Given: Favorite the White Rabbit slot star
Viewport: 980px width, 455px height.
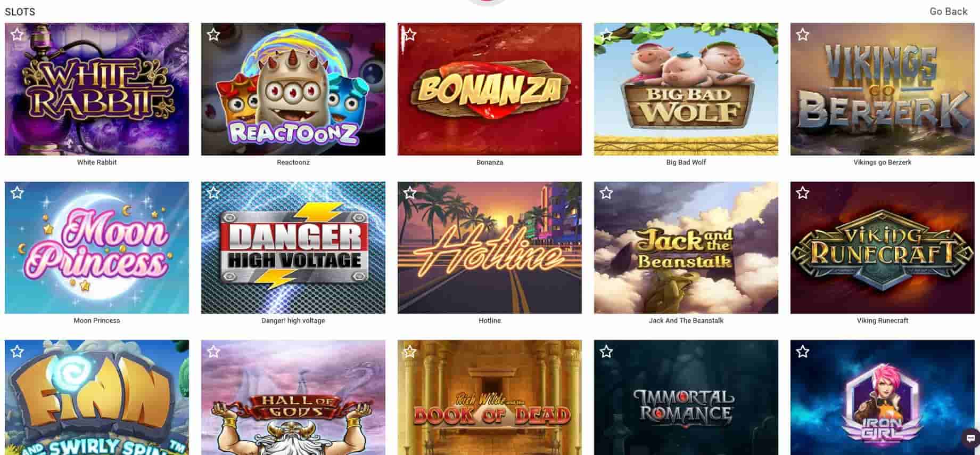Looking at the screenshot, I should [17, 35].
